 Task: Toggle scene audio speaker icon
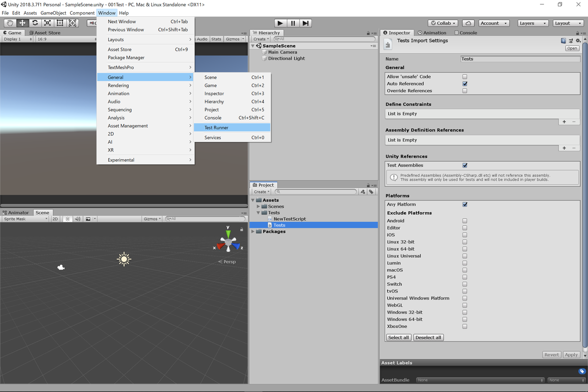coord(77,219)
